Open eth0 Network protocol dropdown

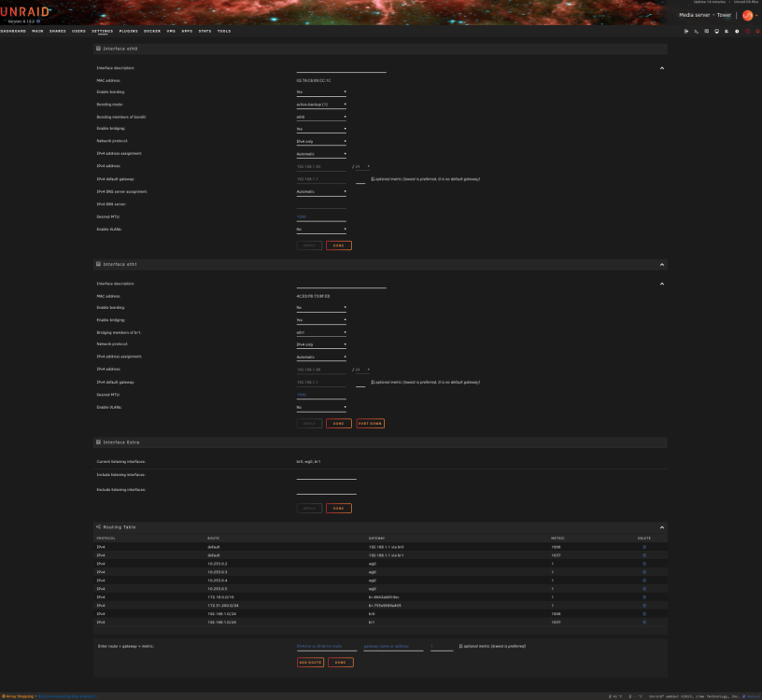[321, 141]
